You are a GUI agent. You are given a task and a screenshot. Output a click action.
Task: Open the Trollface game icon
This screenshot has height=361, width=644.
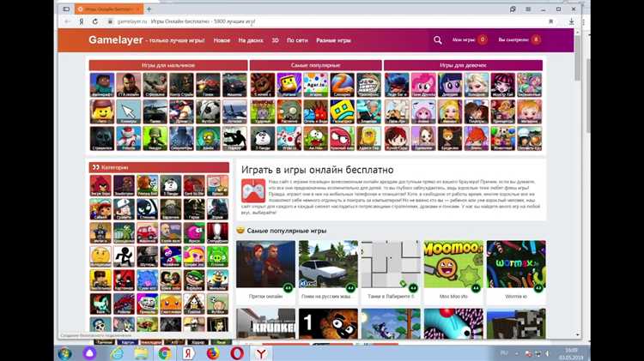pos(368,85)
